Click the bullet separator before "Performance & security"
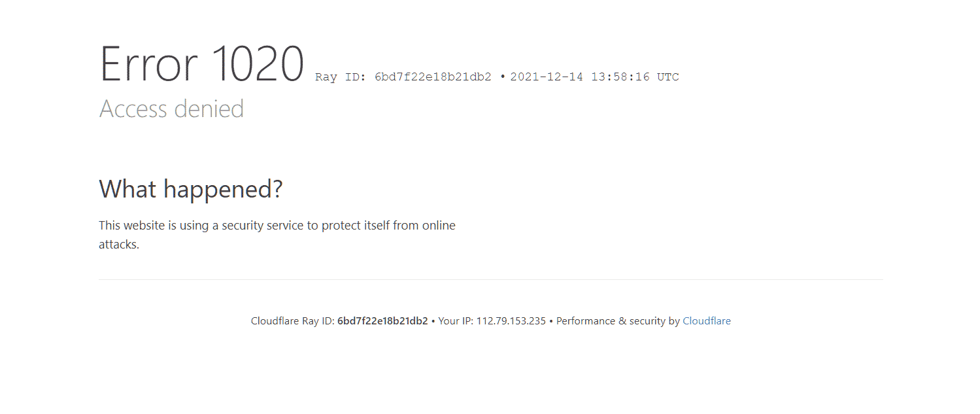 (551, 321)
